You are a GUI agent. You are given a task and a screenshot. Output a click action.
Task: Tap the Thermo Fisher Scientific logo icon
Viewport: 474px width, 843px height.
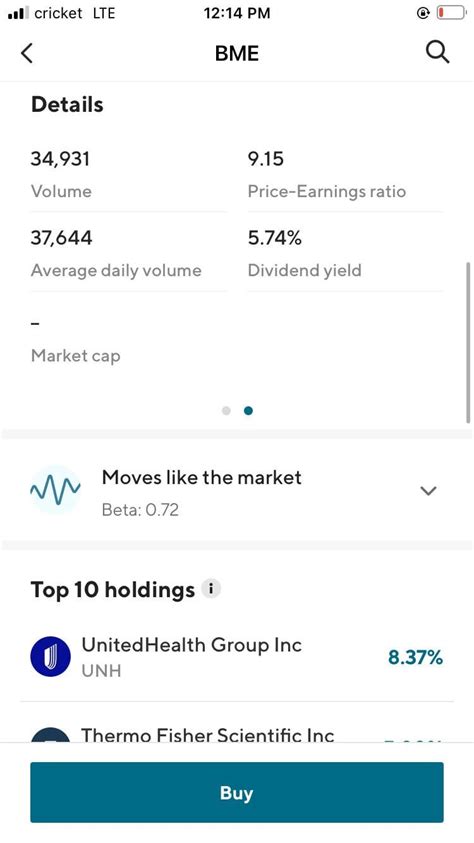[x=51, y=735]
